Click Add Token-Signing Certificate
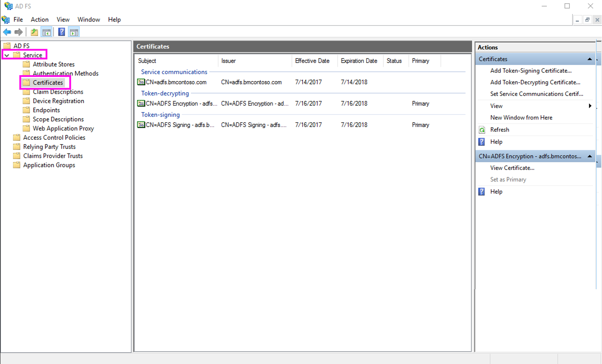The height and width of the screenshot is (364, 602). click(x=531, y=70)
